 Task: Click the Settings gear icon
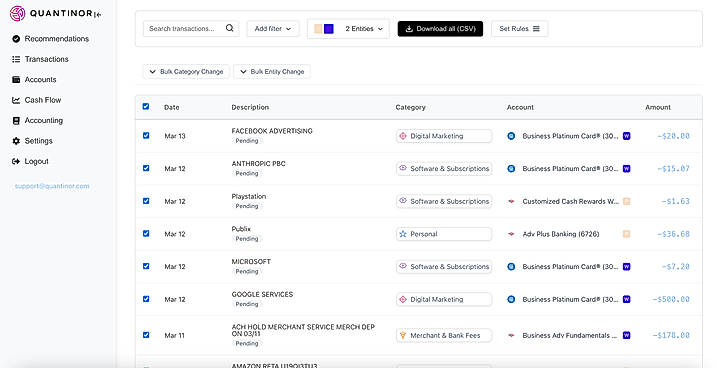tap(16, 141)
